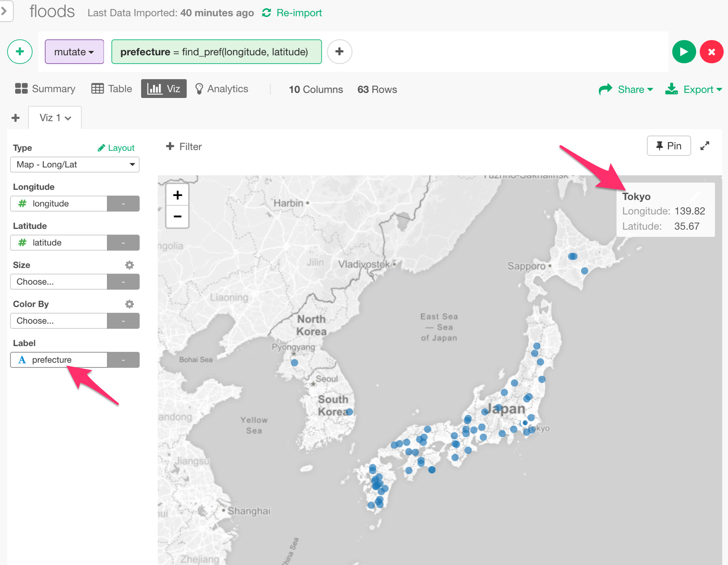
Task: Open Color By settings gear icon
Action: coord(129,304)
